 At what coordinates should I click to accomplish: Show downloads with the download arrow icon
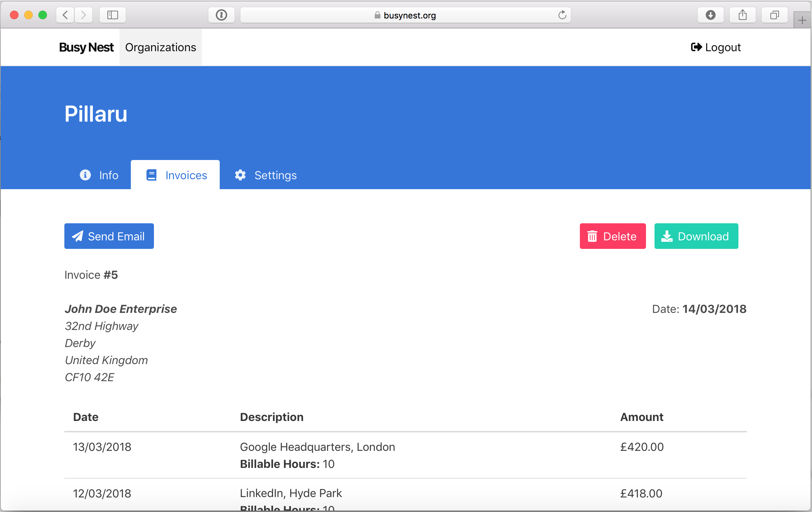(711, 15)
